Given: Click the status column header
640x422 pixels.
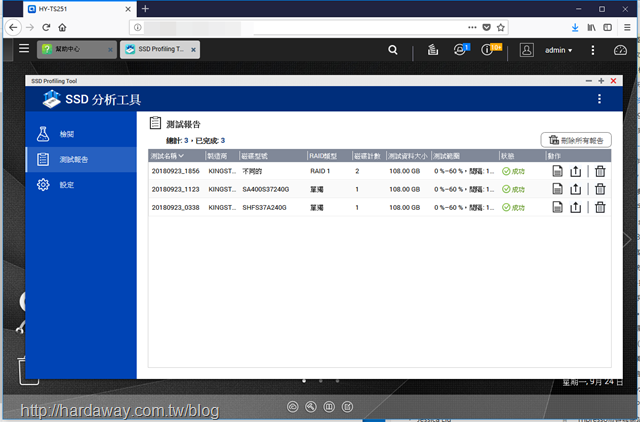Looking at the screenshot, I should pyautogui.click(x=507, y=156).
